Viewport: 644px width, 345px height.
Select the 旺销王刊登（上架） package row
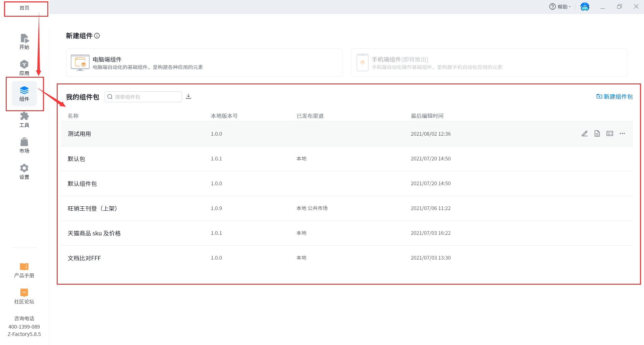pyautogui.click(x=92, y=208)
